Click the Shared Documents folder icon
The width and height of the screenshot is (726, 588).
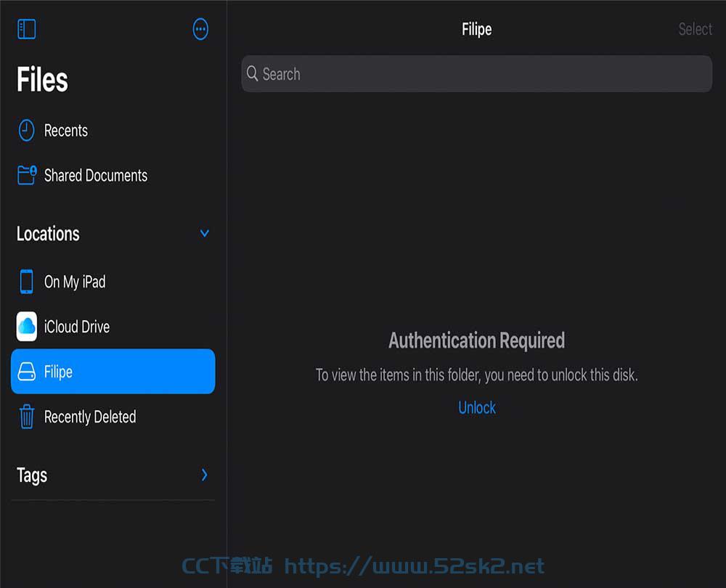click(x=27, y=176)
